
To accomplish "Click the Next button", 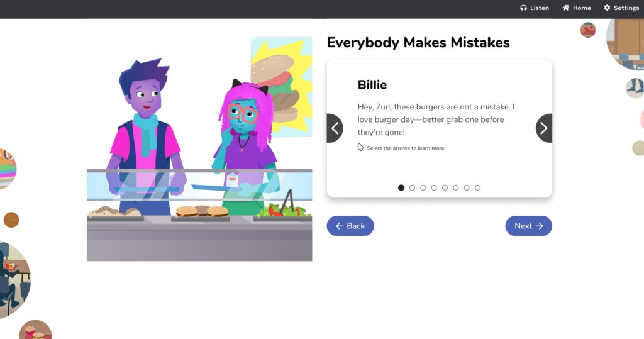I will (528, 226).
